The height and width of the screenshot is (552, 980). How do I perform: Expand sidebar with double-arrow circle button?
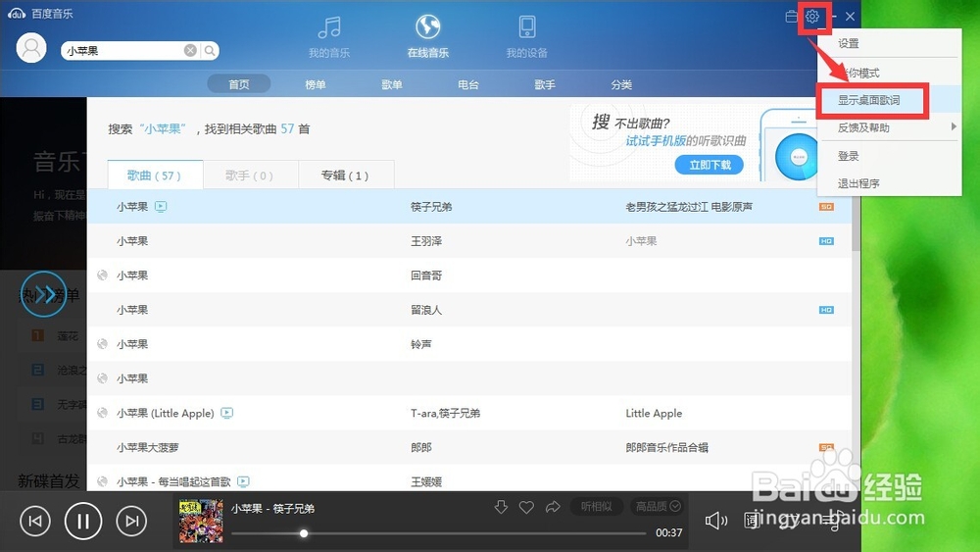point(44,294)
